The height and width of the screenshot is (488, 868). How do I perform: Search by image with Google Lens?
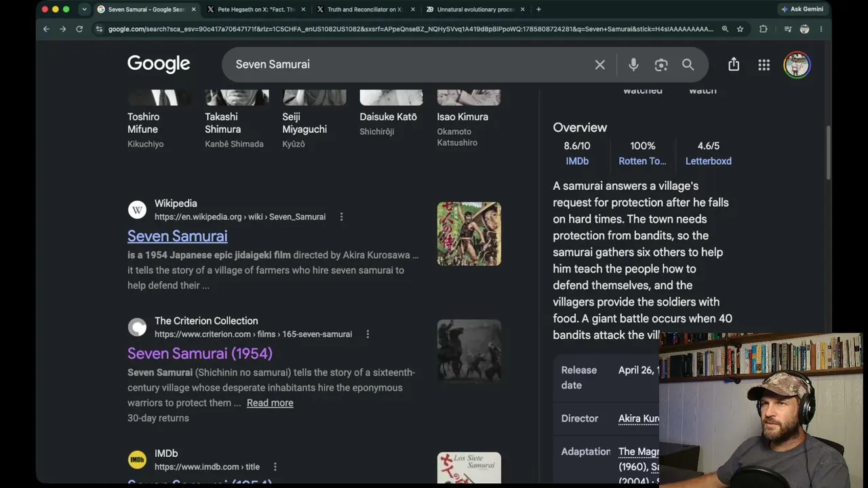[661, 64]
